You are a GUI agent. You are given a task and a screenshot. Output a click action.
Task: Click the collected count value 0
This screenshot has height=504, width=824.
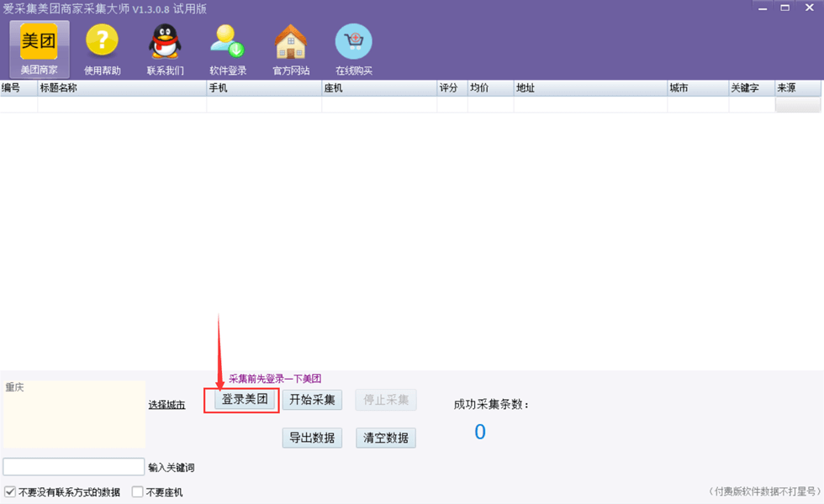[x=480, y=432]
